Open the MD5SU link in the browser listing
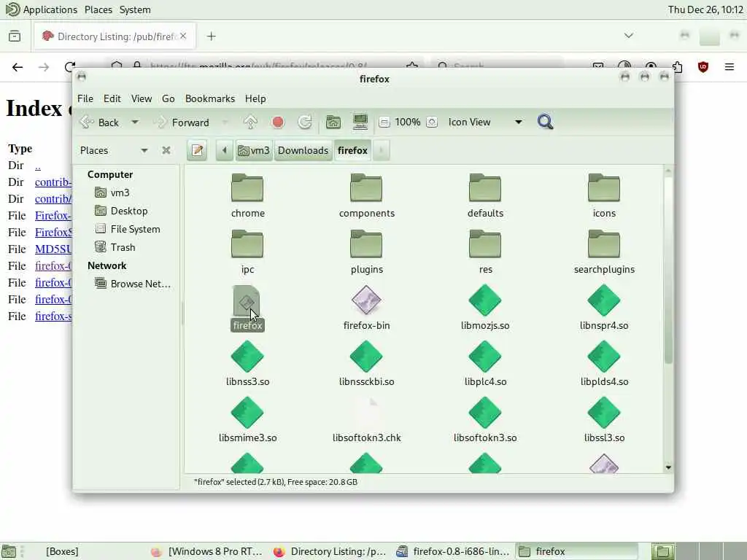 [x=53, y=249]
